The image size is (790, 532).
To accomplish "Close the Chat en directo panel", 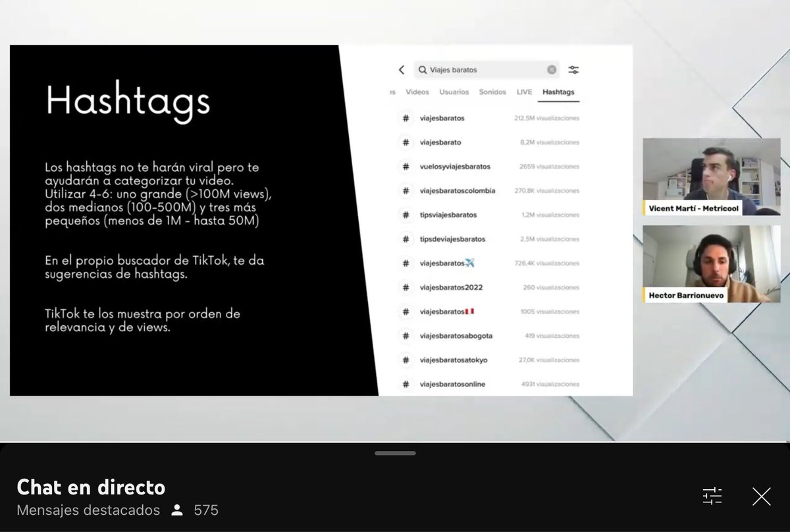I will coord(761,496).
